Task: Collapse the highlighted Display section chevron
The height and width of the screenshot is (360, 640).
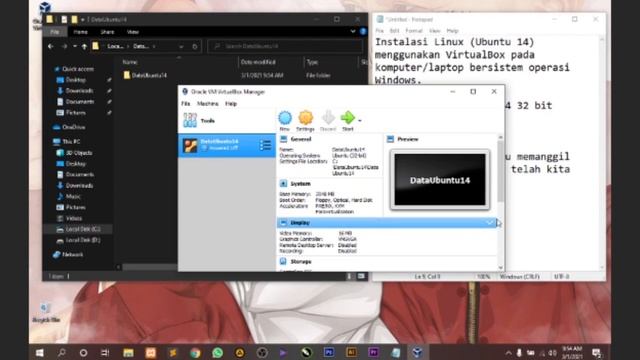Action: (x=490, y=223)
